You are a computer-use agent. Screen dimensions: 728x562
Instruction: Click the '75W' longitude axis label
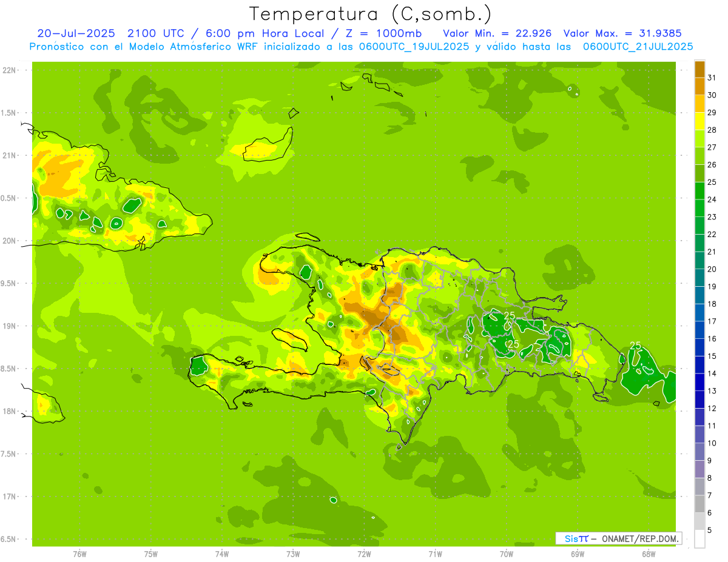150,553
